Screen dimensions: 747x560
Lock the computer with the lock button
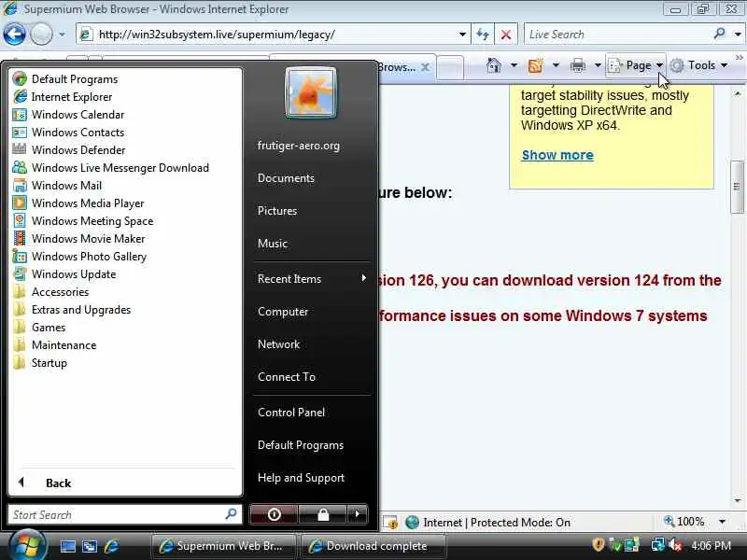click(323, 514)
